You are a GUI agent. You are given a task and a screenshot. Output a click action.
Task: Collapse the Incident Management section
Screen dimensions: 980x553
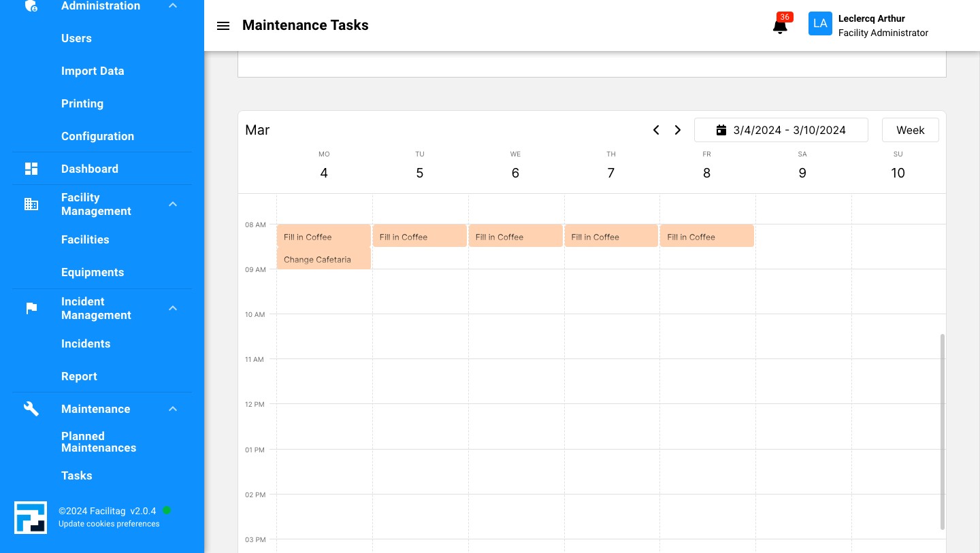[x=173, y=308]
